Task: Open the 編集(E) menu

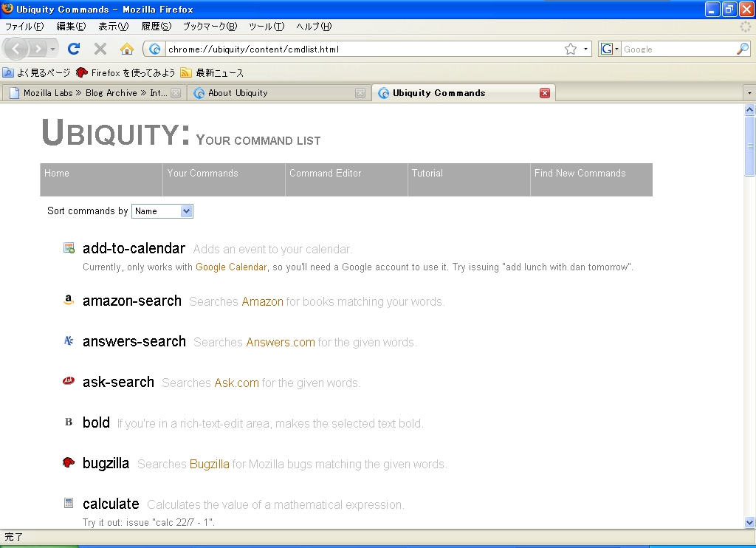Action: (x=71, y=27)
